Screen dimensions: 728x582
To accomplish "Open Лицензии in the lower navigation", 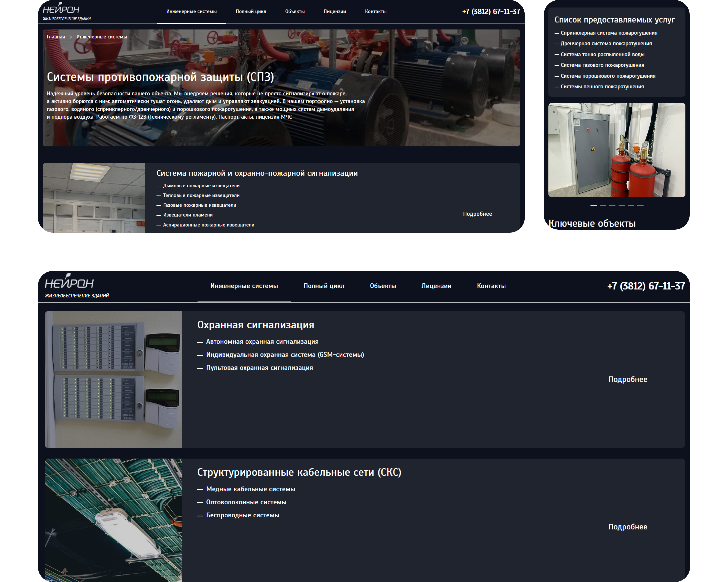I will [436, 286].
